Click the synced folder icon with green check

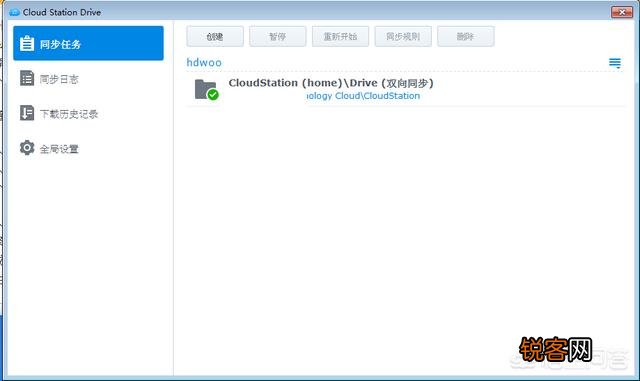point(207,89)
